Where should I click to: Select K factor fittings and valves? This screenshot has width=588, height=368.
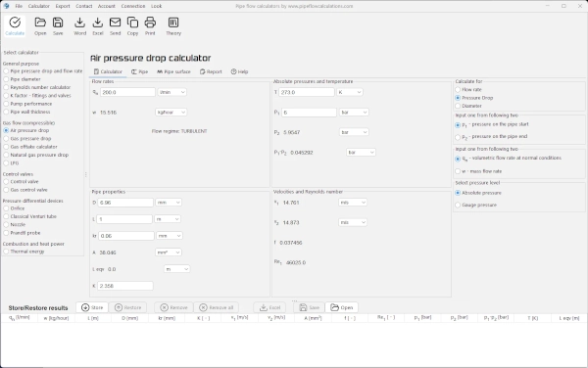click(x=37, y=96)
